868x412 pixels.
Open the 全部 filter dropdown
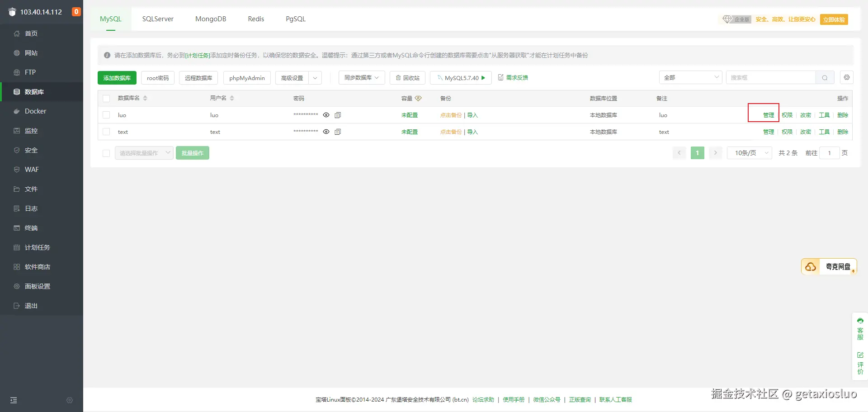pos(691,78)
